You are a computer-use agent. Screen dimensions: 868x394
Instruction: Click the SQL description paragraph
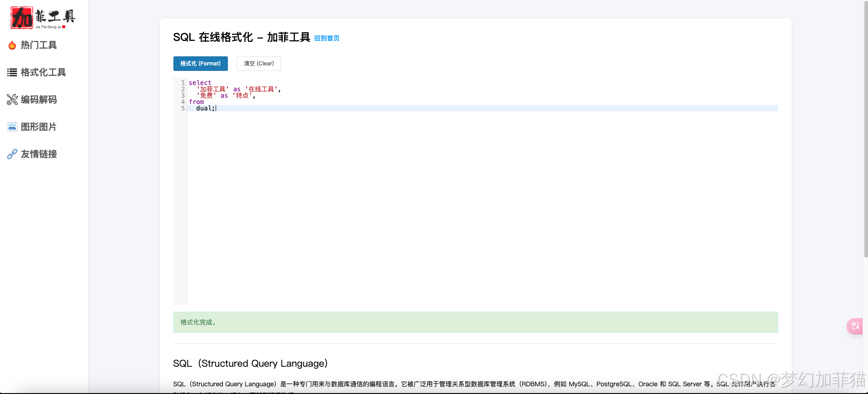pyautogui.click(x=474, y=387)
